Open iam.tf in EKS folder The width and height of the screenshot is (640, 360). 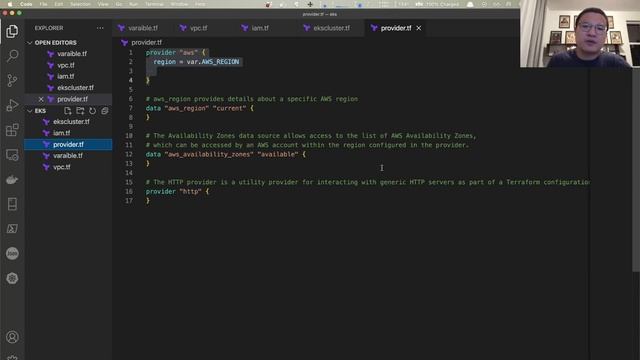(x=61, y=133)
